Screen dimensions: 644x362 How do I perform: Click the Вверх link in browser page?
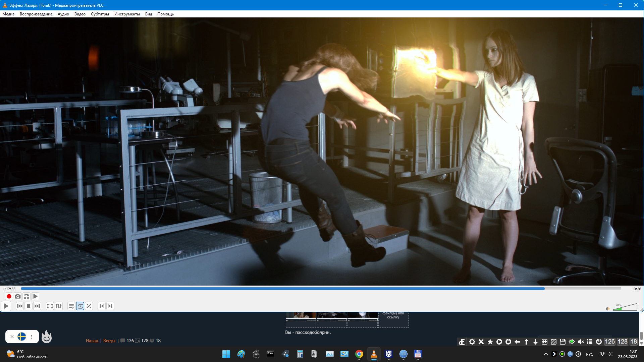[109, 341]
